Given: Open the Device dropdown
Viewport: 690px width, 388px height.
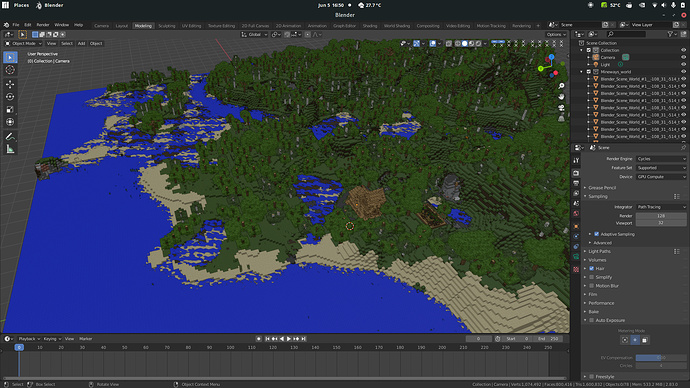Looking at the screenshot, I should (661, 177).
